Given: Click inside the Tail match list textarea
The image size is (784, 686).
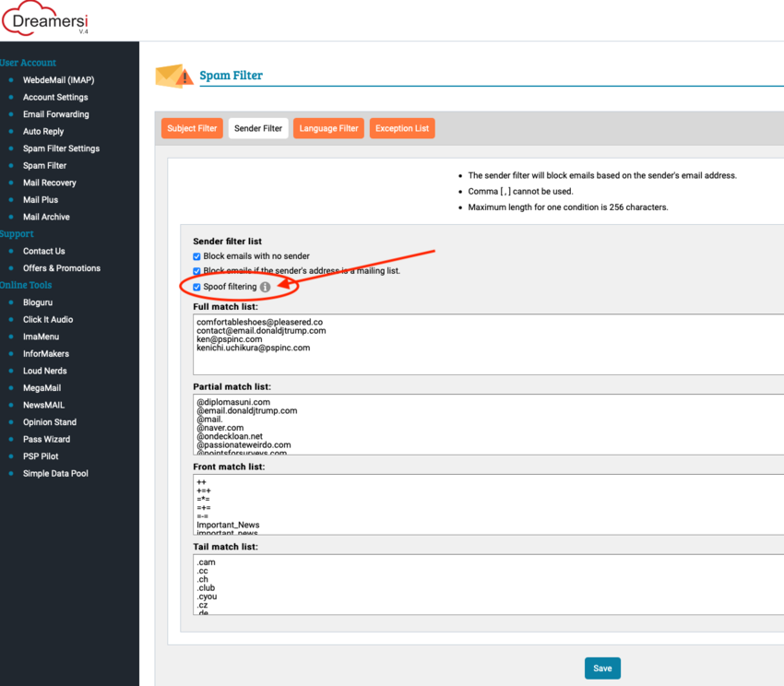Looking at the screenshot, I should 489,585.
